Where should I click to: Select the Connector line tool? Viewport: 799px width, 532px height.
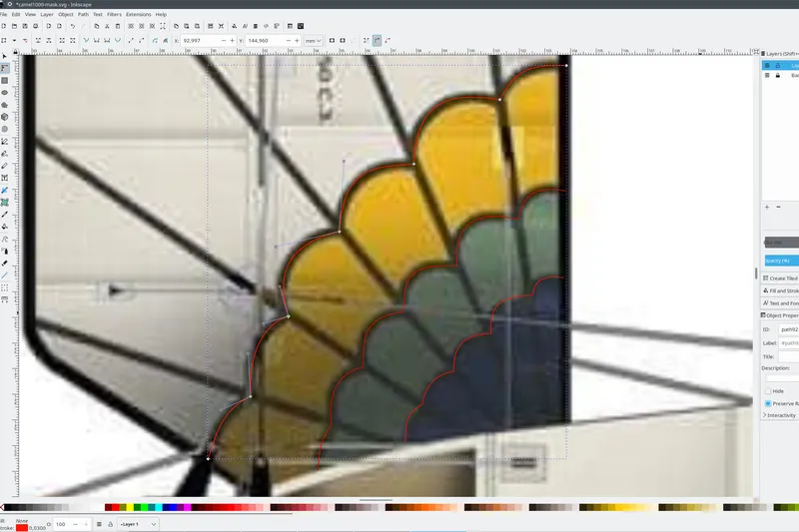pos(5,275)
